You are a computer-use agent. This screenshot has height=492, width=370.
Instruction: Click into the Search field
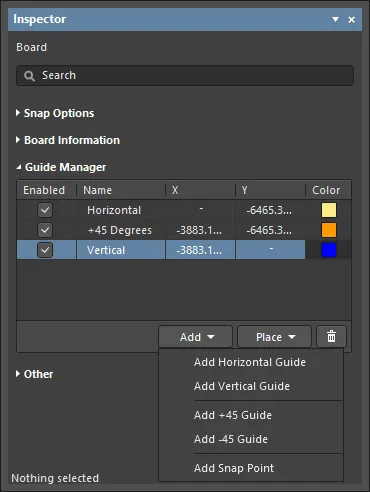tap(185, 75)
